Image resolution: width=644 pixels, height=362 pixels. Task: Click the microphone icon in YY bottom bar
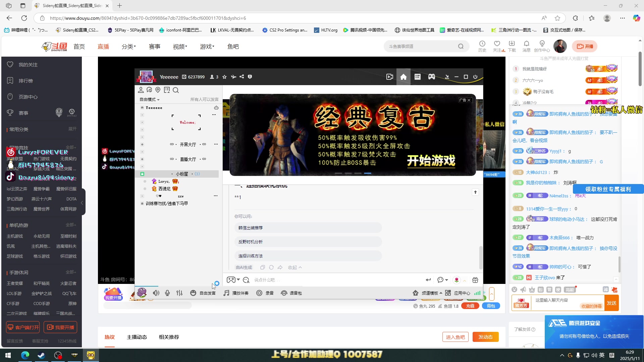point(167,293)
